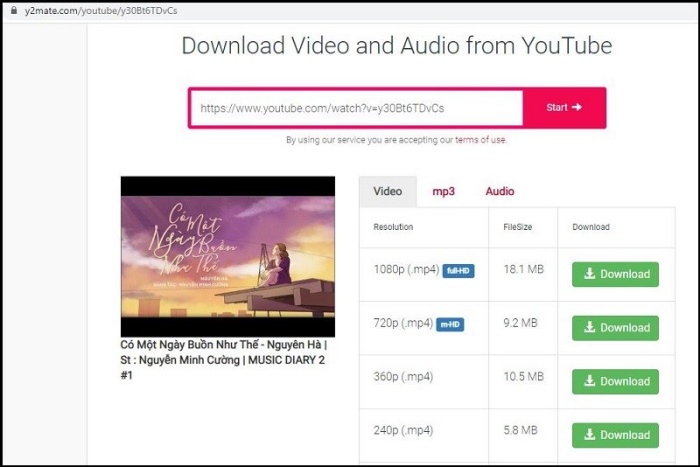This screenshot has width=700, height=467.
Task: Click the Resolution column header
Action: click(393, 227)
